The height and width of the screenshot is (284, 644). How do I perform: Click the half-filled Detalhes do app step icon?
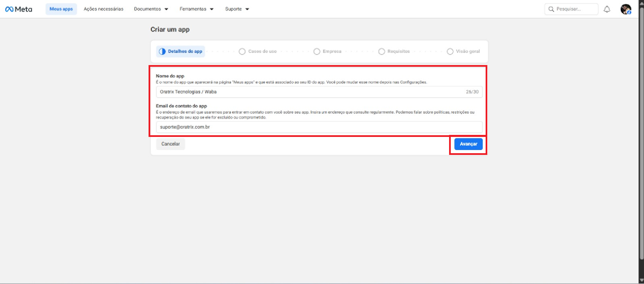coord(162,52)
